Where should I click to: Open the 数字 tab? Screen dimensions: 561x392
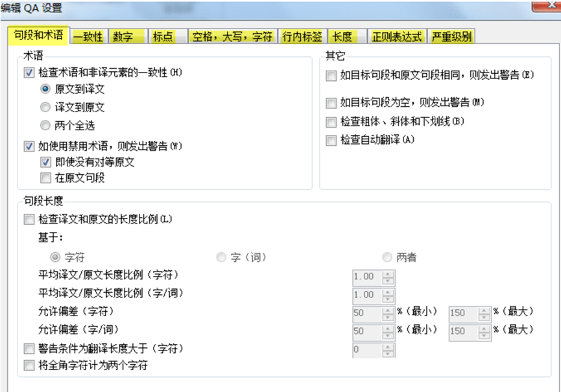coord(127,36)
